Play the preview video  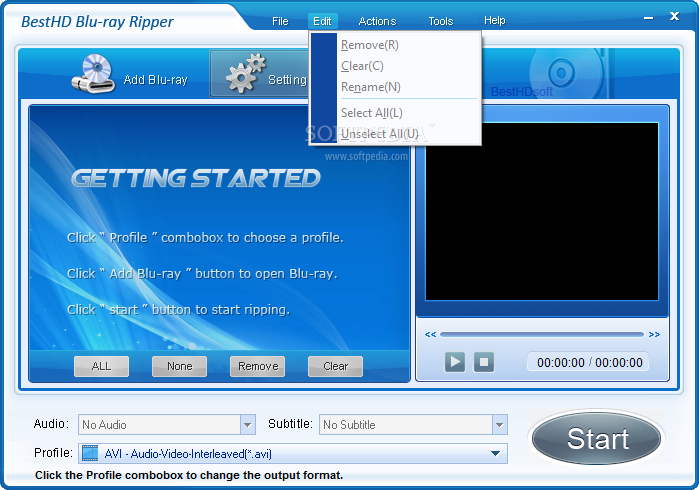[455, 362]
